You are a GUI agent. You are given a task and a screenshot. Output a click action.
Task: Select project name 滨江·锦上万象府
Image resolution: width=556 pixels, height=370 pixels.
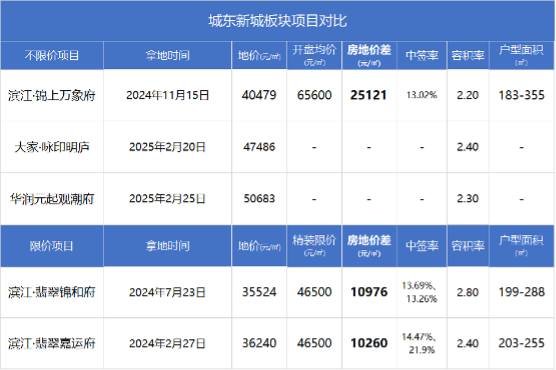click(52, 95)
